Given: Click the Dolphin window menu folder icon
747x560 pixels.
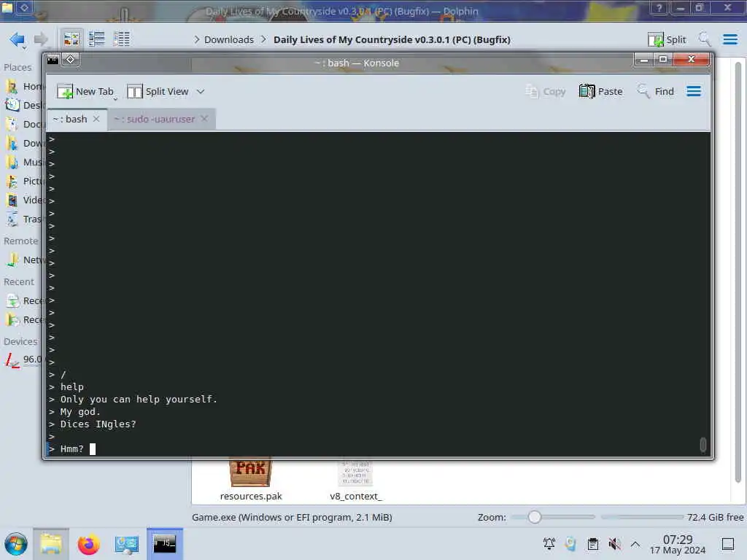Looking at the screenshot, I should pyautogui.click(x=7, y=7).
